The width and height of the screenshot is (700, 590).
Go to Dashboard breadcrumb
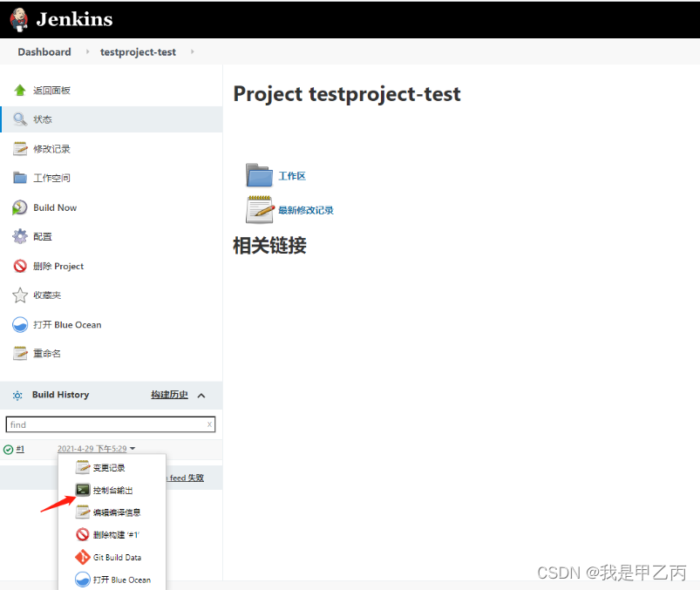click(x=44, y=51)
